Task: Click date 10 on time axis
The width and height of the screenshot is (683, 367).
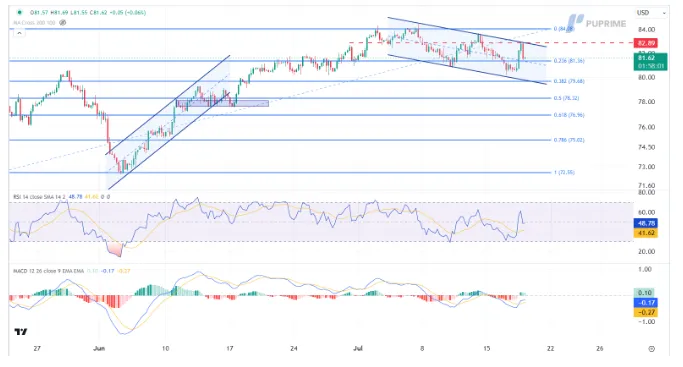Action: point(165,348)
